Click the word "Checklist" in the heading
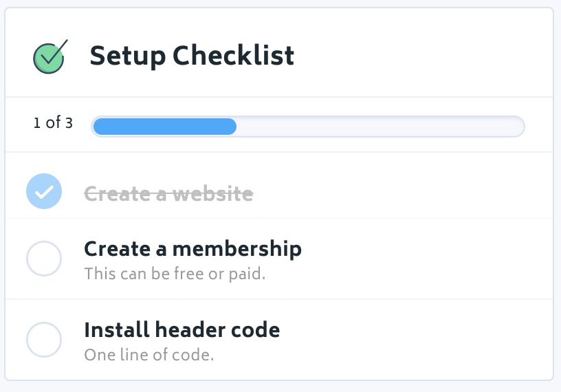This screenshot has width=561, height=392. click(x=233, y=55)
